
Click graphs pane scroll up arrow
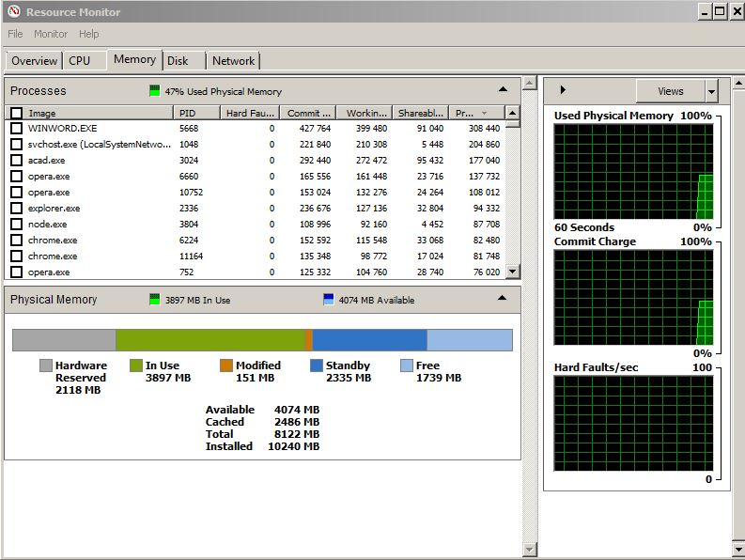[x=738, y=84]
